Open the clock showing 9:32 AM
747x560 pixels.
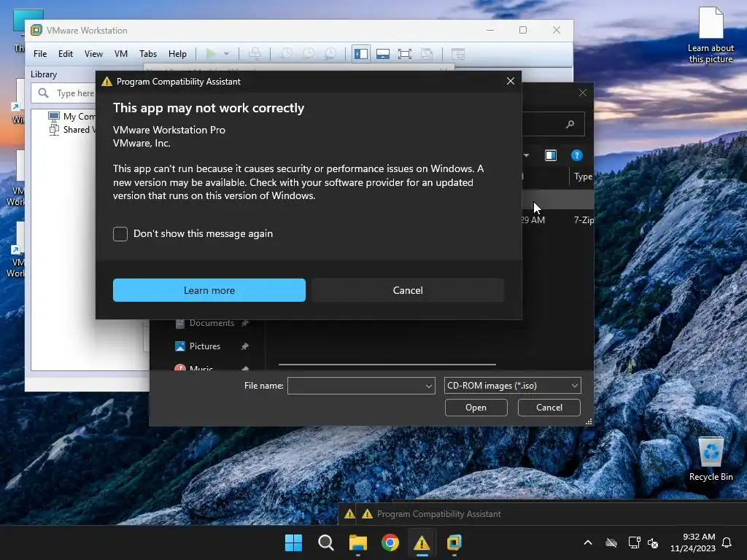(693, 542)
